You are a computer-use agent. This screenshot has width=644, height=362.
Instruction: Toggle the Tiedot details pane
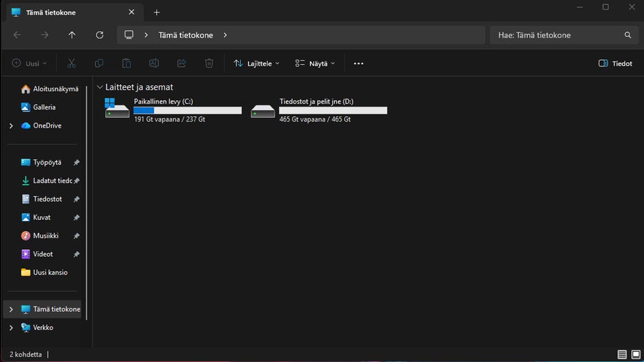615,63
